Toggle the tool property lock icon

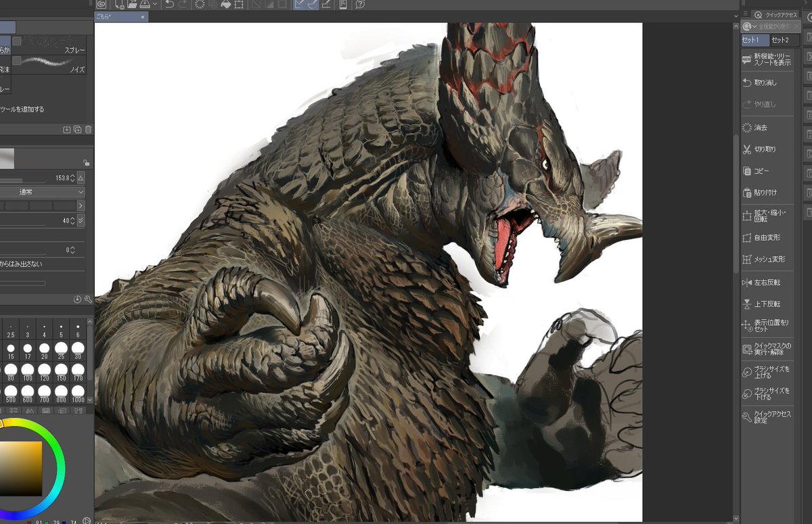[86, 163]
